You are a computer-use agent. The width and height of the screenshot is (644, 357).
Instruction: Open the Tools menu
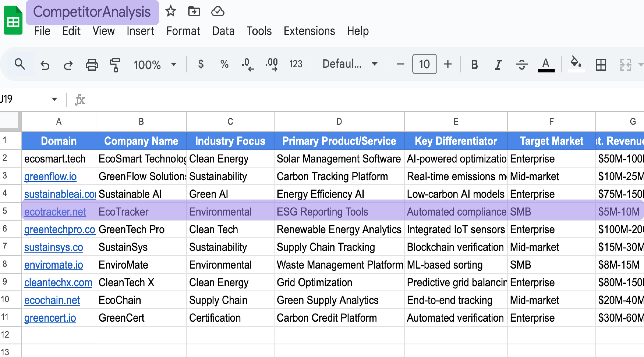(x=259, y=31)
